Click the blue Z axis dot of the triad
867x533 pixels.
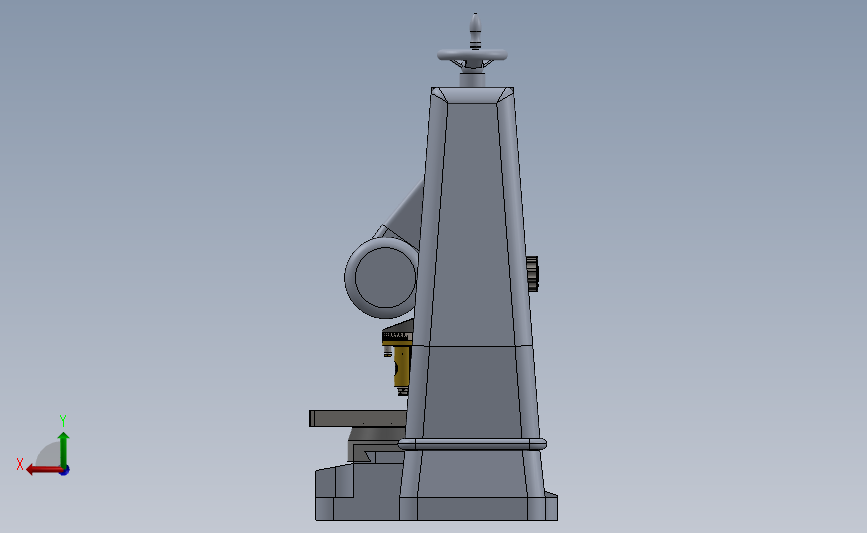[65, 471]
